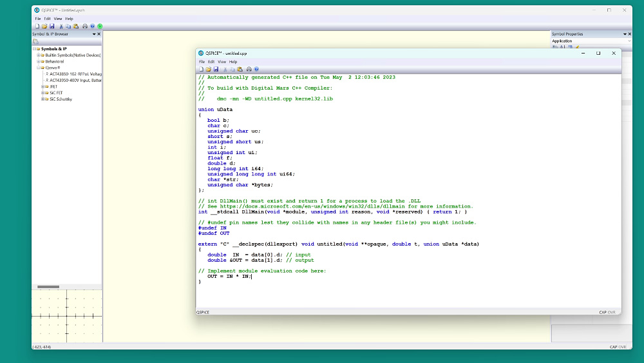The width and height of the screenshot is (644, 363).
Task: Expand the SiC FET tree node
Action: (x=43, y=93)
